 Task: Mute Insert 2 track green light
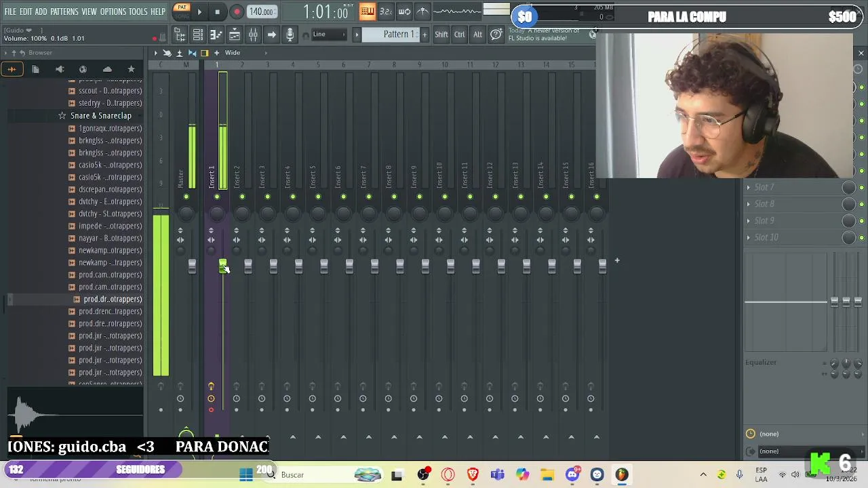[242, 197]
